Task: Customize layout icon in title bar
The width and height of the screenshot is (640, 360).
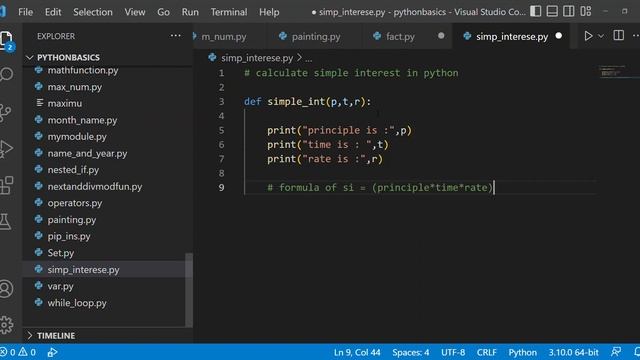Action: click(586, 11)
